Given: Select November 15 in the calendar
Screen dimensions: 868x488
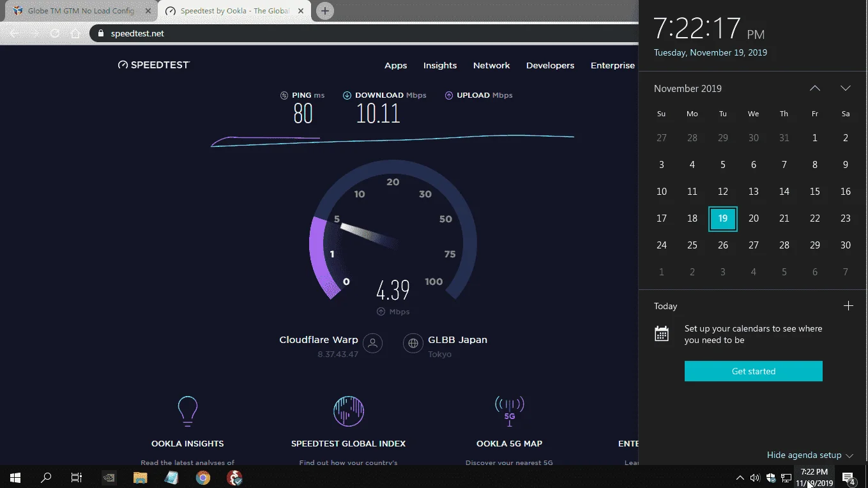Looking at the screenshot, I should click(815, 192).
